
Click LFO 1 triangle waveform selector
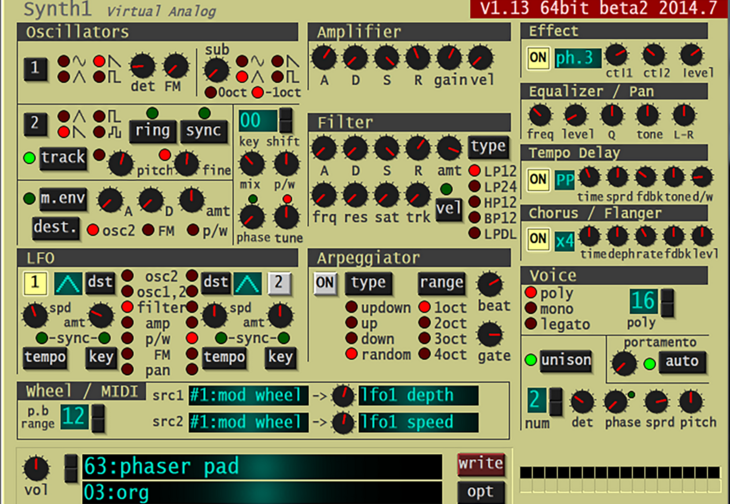pyautogui.click(x=68, y=283)
